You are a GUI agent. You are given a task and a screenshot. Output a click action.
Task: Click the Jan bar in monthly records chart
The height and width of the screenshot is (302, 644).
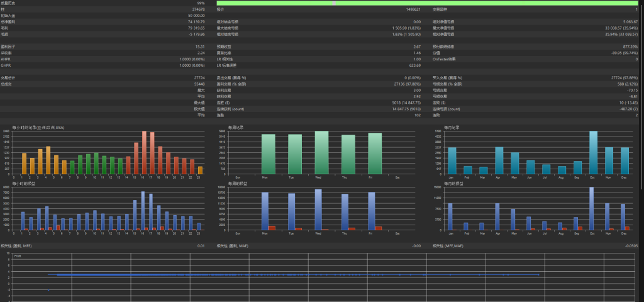click(x=452, y=160)
